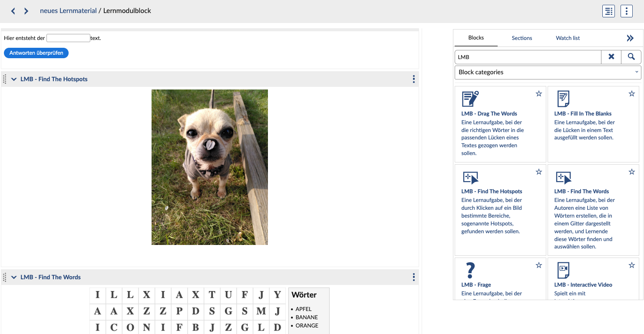Image resolution: width=644 pixels, height=334 pixels.
Task: Click the LMB - Interactive Video title
Action: tap(583, 285)
